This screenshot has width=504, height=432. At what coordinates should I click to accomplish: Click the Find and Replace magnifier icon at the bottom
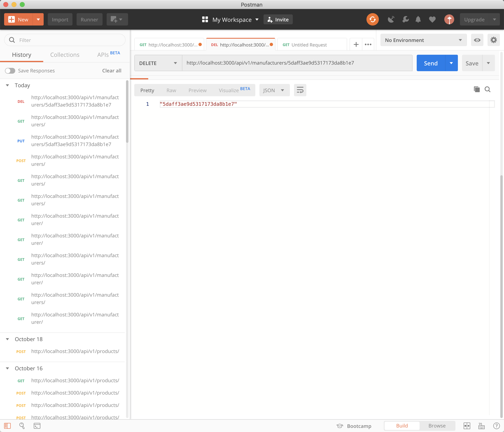[22, 426]
